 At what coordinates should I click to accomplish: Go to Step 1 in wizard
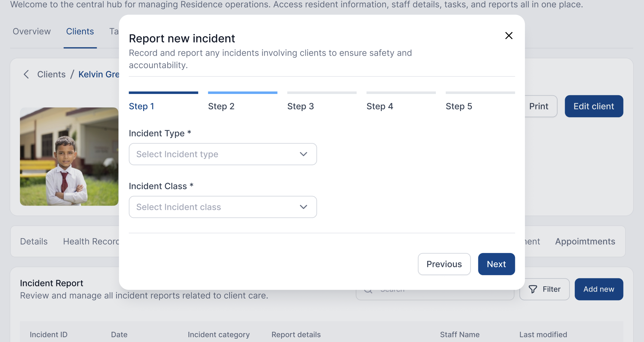(142, 106)
